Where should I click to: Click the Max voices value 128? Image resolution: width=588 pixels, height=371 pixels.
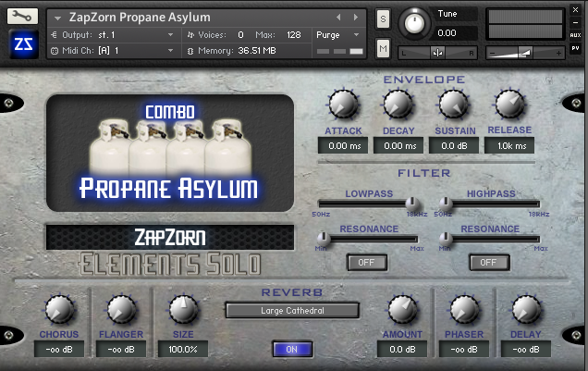click(x=294, y=35)
